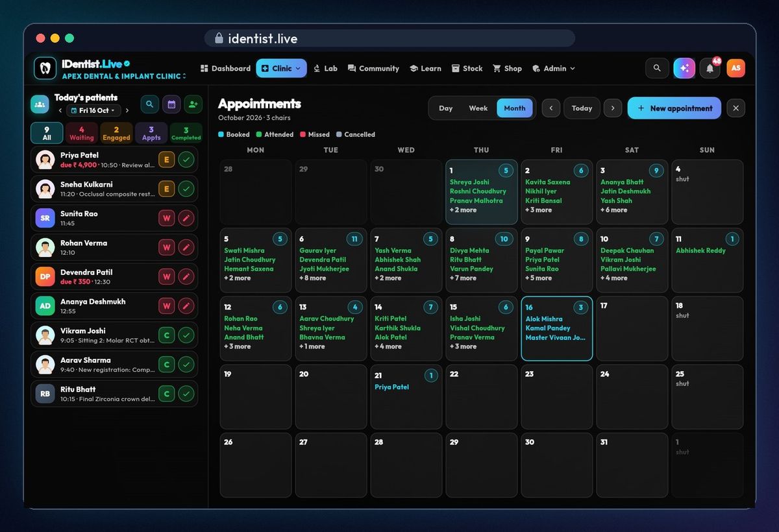779x532 pixels.
Task: Open the AS user avatar menu
Action: 736,68
